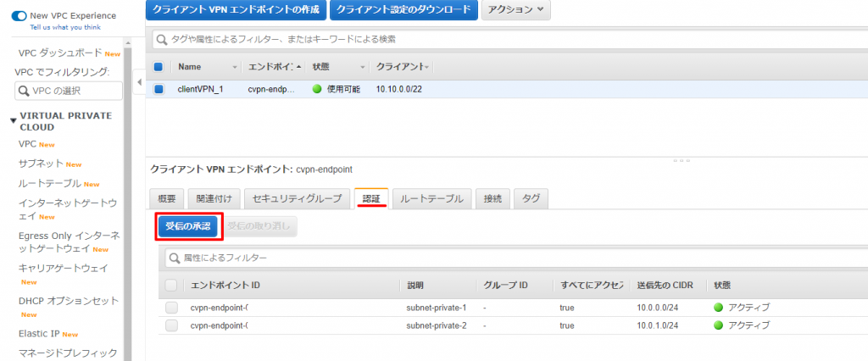
Task: Open the Name column filter arrow
Action: (x=235, y=67)
